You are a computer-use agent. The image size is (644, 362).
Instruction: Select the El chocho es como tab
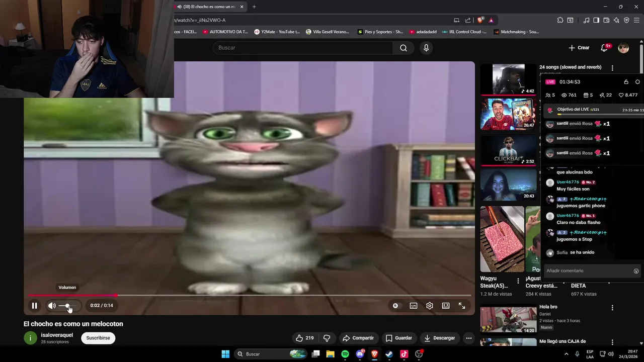[x=210, y=7]
